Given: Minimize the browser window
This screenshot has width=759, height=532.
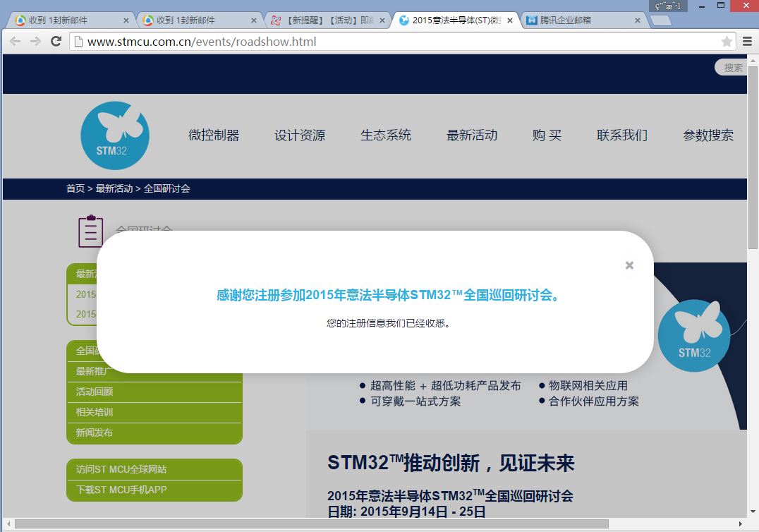Looking at the screenshot, I should [x=702, y=6].
